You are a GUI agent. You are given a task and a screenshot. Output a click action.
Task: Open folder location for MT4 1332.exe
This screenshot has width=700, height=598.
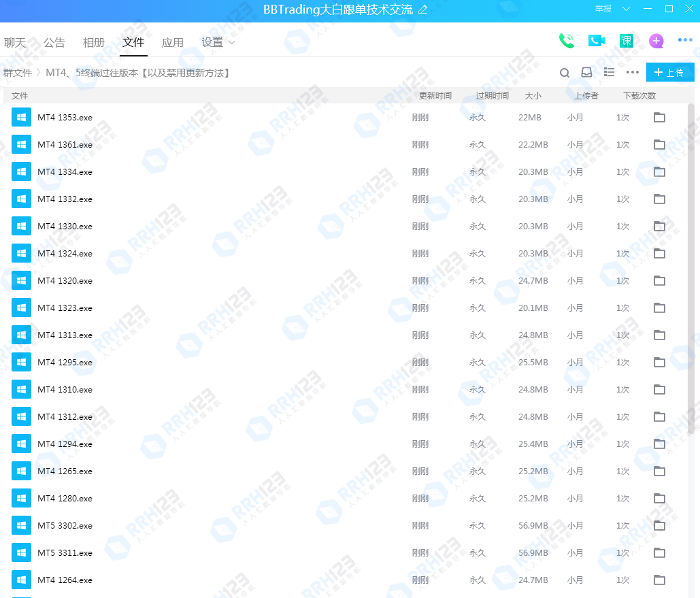(x=659, y=199)
